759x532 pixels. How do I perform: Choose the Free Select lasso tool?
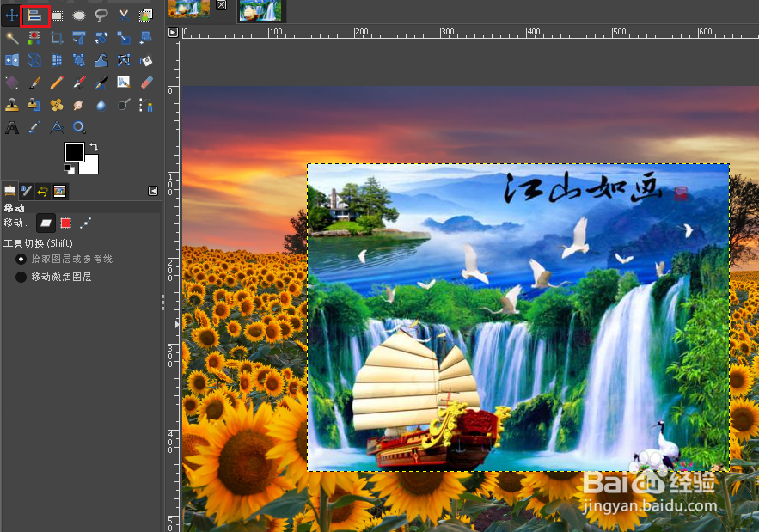(102, 15)
